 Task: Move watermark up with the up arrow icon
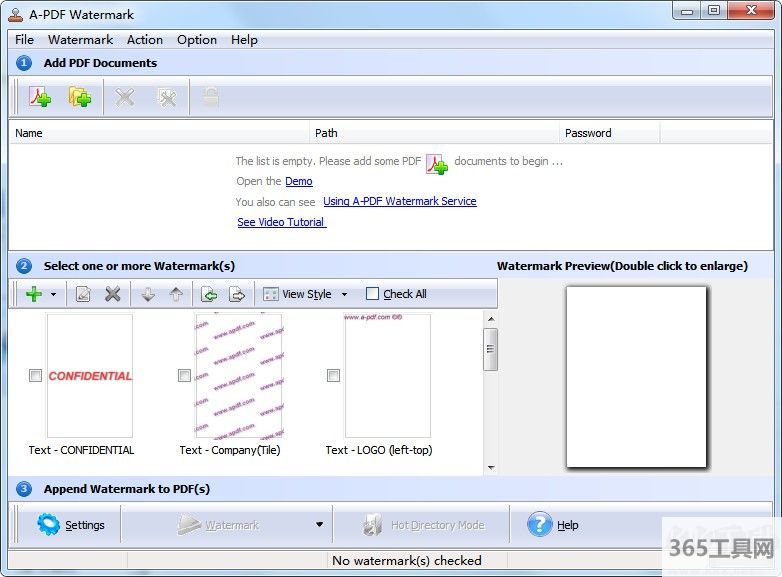pos(176,294)
